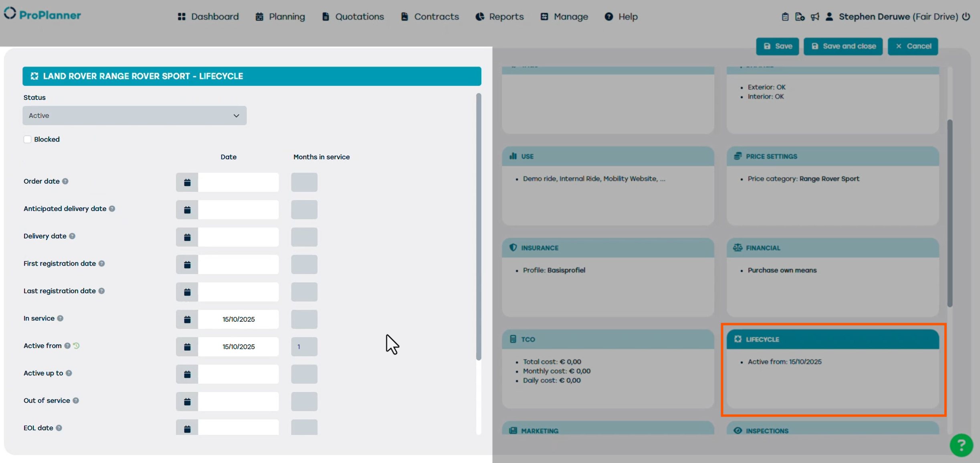Click calendar icon beside Delivery date
980x463 pixels.
(x=187, y=237)
